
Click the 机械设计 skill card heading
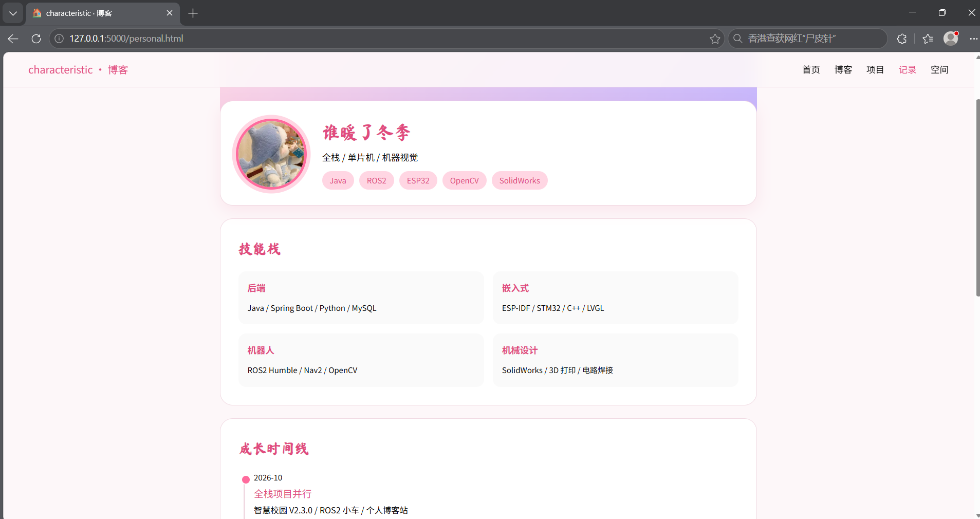tap(520, 350)
